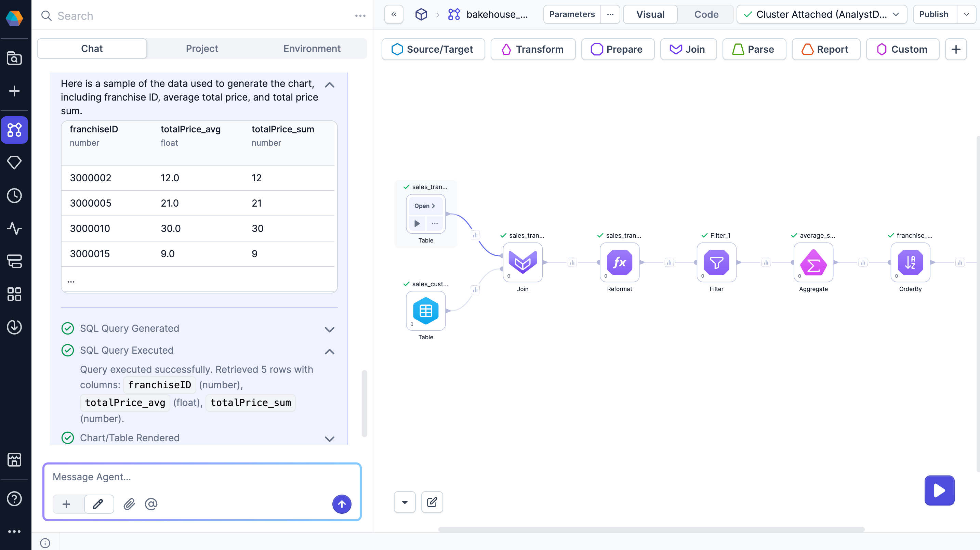Open the Cluster Attached dropdown
Viewport: 980px width, 550px height.
coord(821,14)
